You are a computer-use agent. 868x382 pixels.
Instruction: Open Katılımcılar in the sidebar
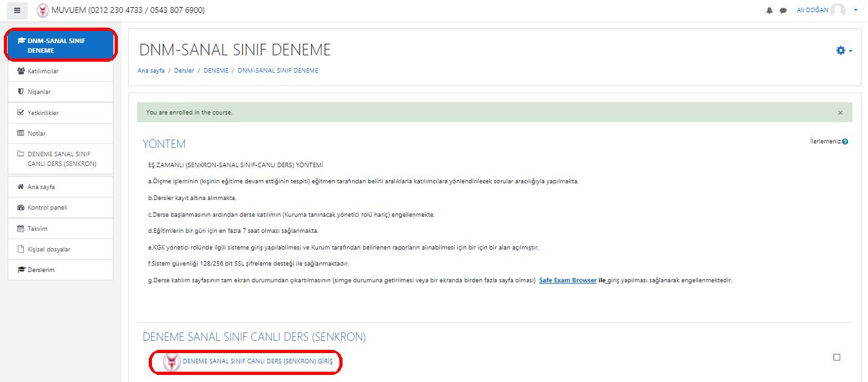click(43, 71)
